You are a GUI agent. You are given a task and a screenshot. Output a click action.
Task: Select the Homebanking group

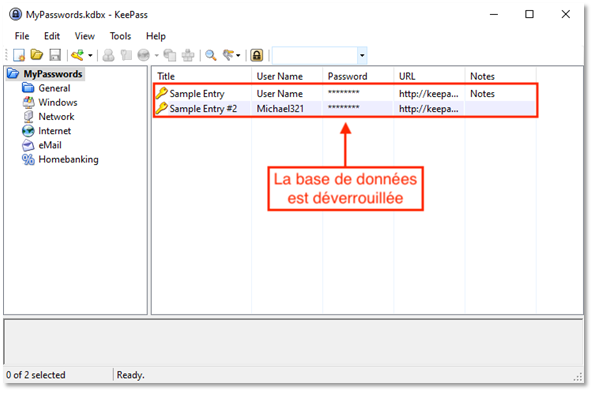[x=68, y=160]
